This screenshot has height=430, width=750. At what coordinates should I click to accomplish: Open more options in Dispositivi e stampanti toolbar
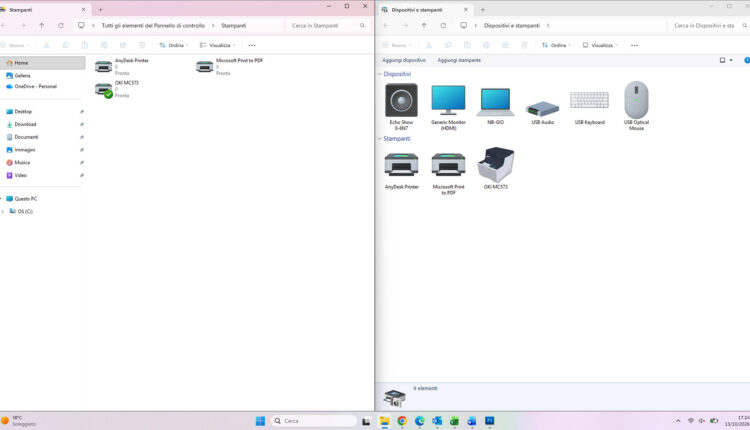point(634,45)
